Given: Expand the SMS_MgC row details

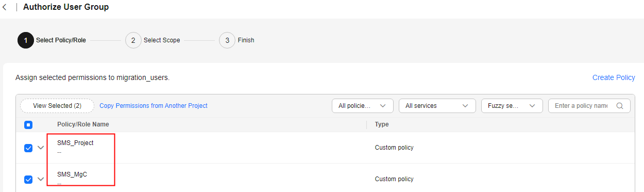Looking at the screenshot, I should 41,179.
